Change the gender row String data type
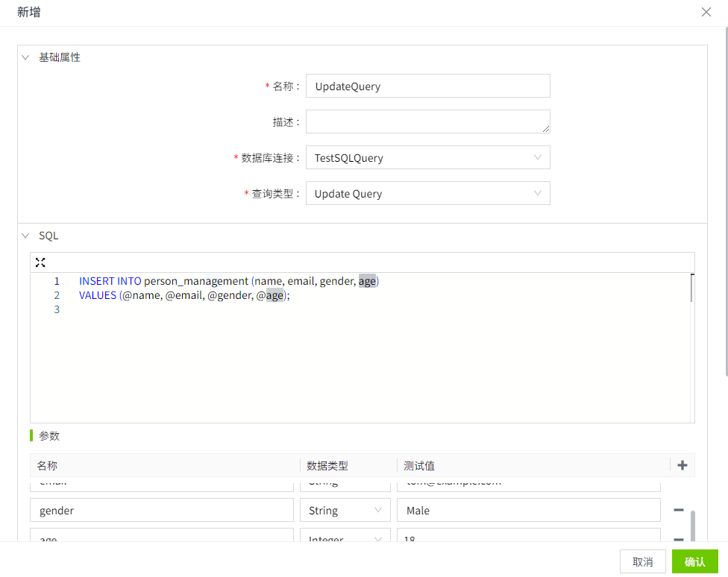 [x=345, y=511]
